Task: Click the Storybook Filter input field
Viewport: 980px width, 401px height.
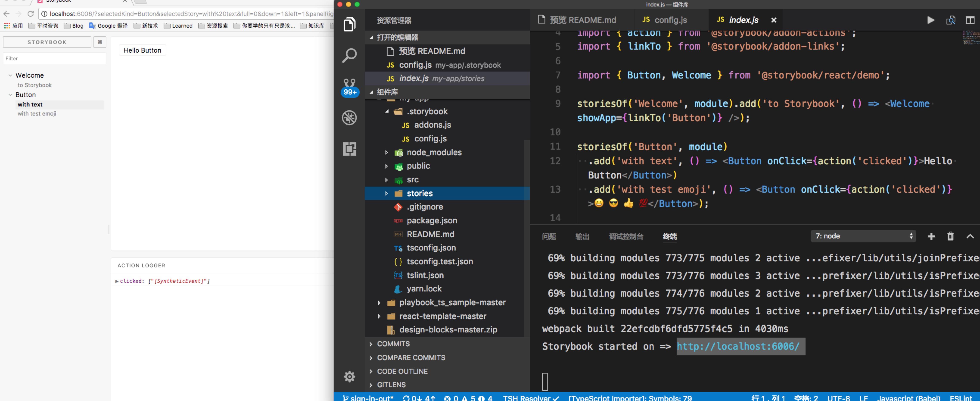Action: pos(54,59)
